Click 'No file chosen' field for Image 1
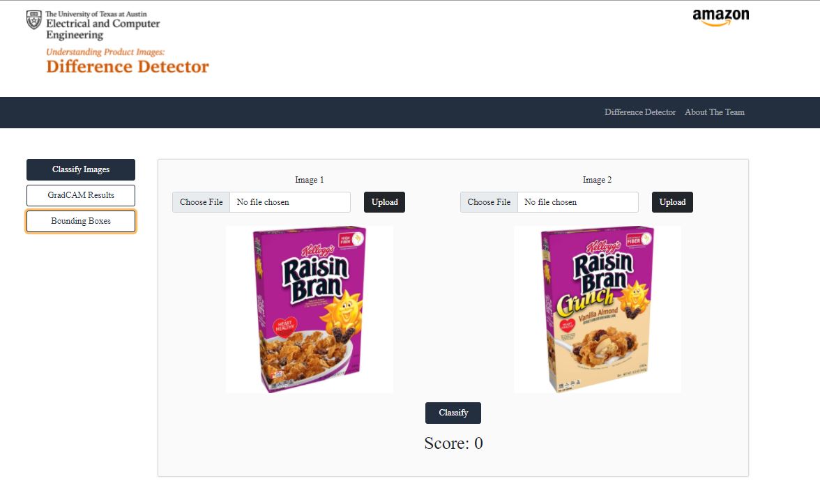The image size is (820, 504). [x=290, y=202]
